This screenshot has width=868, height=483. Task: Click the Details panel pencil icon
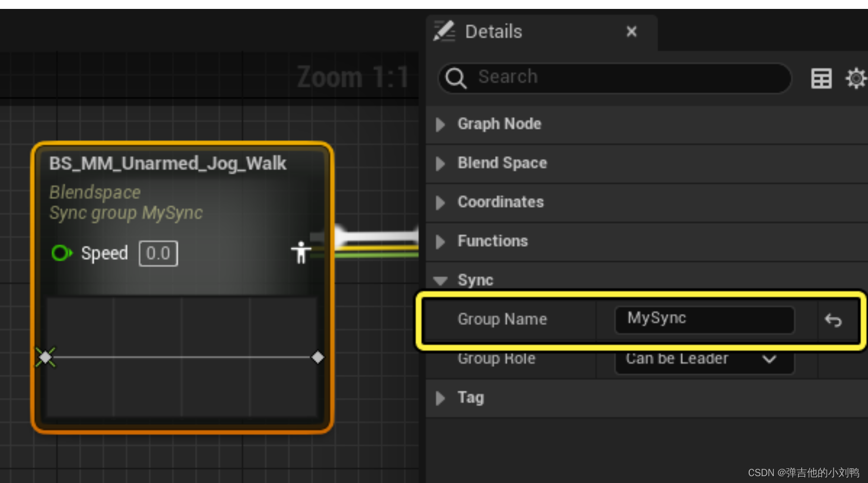tap(444, 31)
